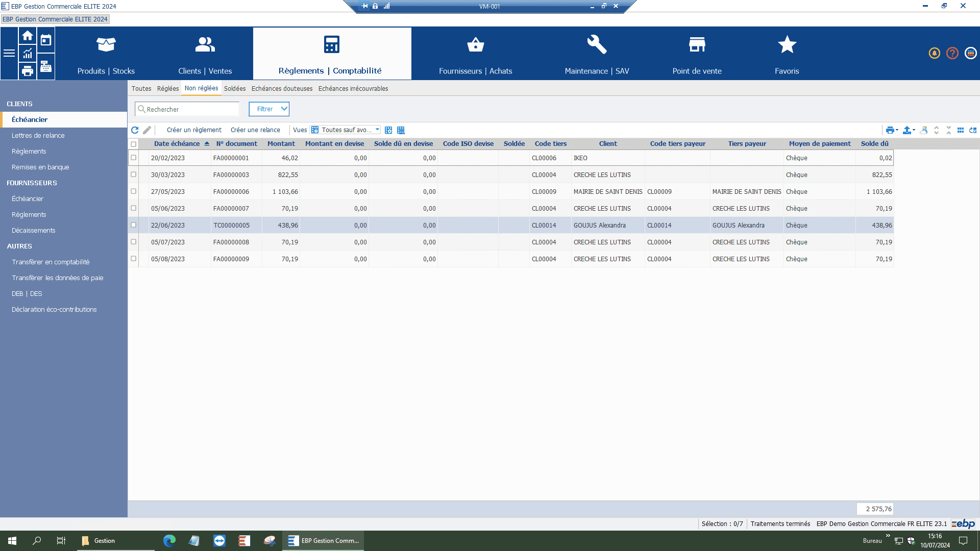Switch to the Soldées tab

[235, 89]
